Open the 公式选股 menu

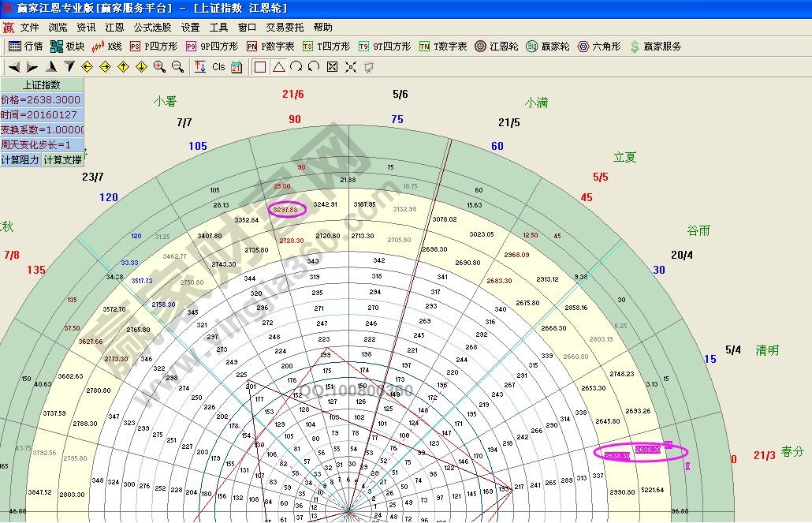(152, 27)
